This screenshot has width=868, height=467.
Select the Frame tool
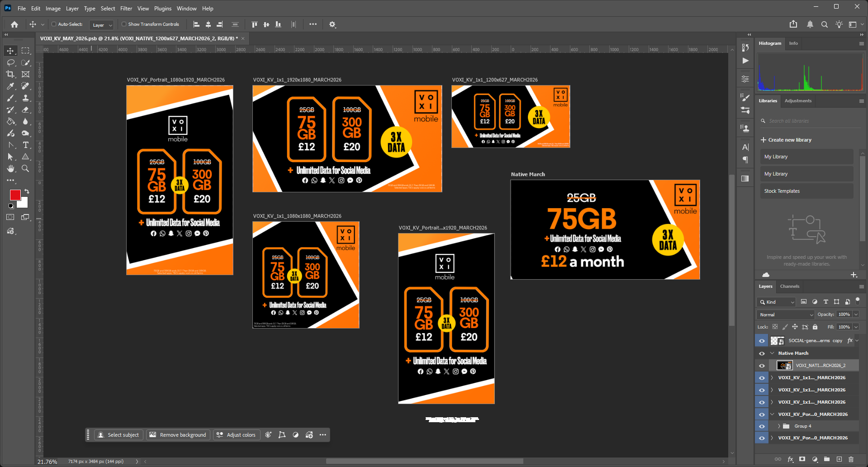tap(26, 74)
